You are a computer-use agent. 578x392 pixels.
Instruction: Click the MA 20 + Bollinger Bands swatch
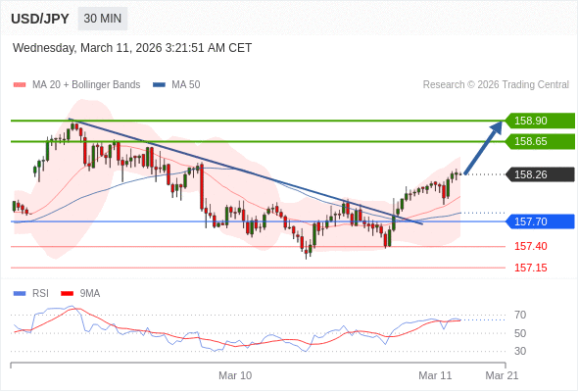click(20, 85)
